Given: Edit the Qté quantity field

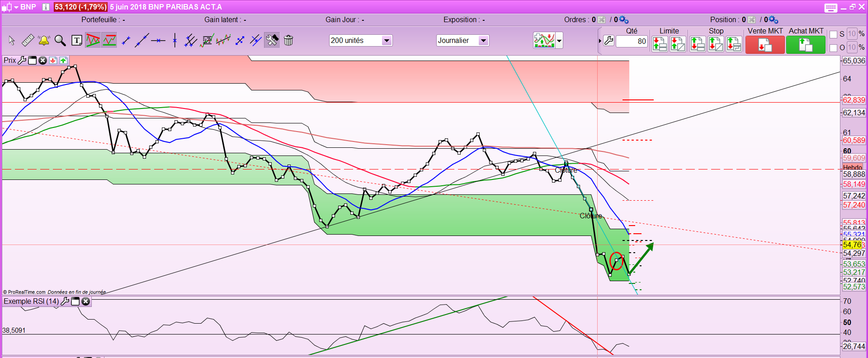Looking at the screenshot, I should tap(632, 41).
